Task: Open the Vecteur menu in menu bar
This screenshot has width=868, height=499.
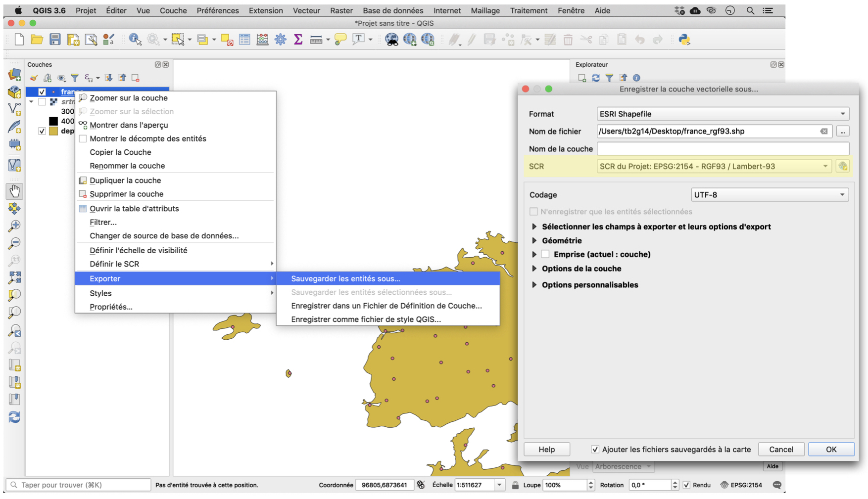Action: (306, 10)
